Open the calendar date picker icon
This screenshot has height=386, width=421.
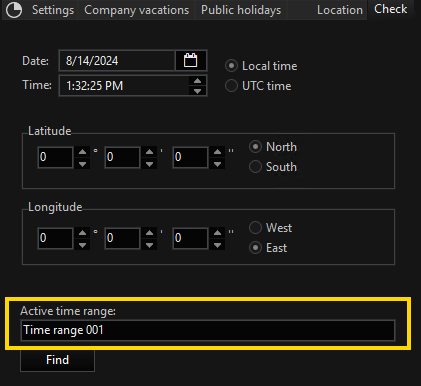point(191,61)
